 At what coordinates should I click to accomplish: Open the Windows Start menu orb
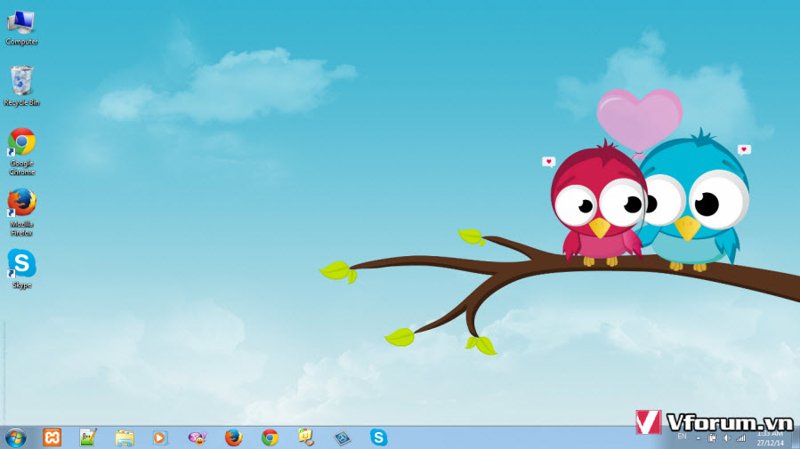16,438
